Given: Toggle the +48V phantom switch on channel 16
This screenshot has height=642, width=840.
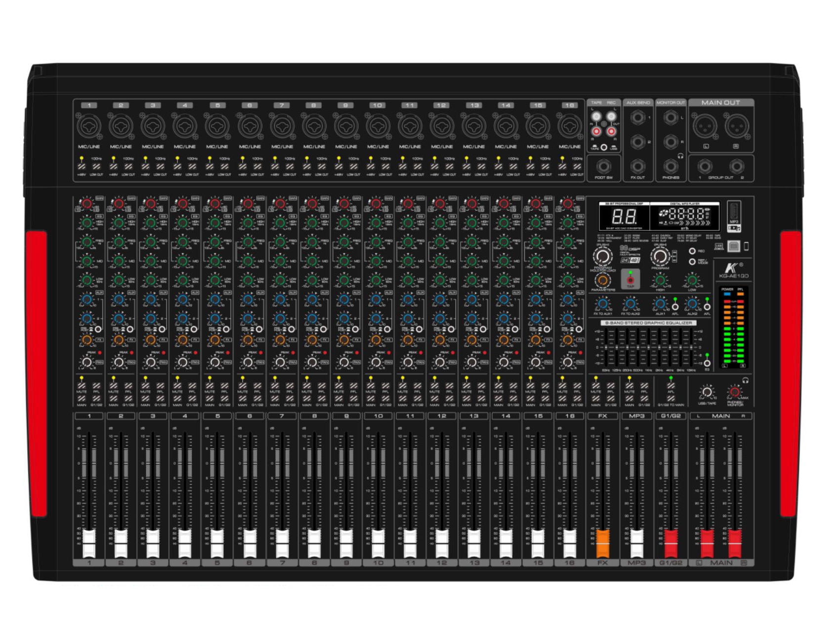Looking at the screenshot, I should [562, 166].
